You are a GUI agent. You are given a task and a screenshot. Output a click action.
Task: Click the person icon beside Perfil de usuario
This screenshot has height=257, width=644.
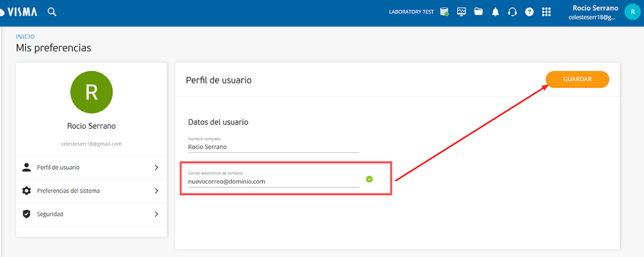26,167
